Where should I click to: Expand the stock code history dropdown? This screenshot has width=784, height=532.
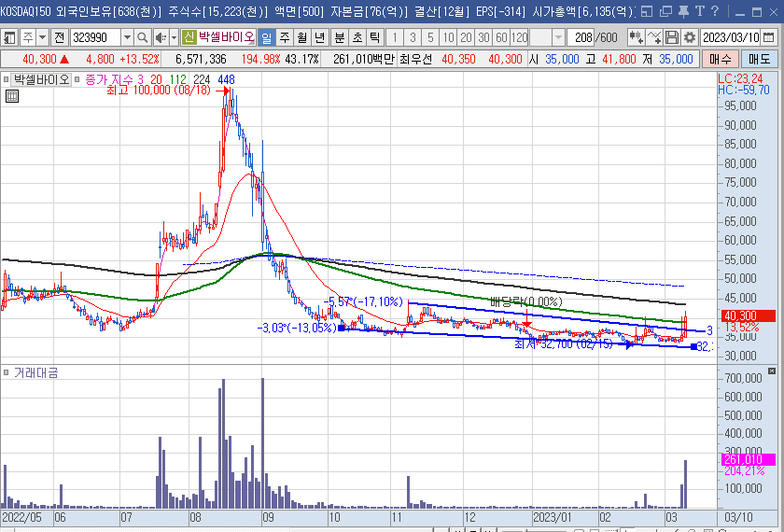(x=128, y=37)
